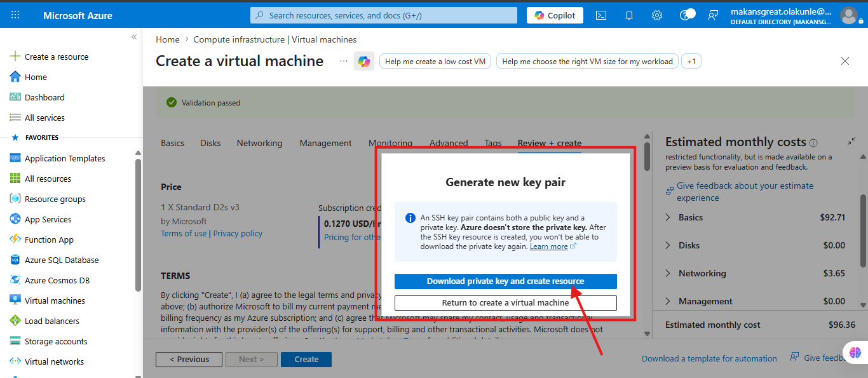This screenshot has width=868, height=378.
Task: Click the Estimated monthly cost $96.36 value
Action: (x=841, y=325)
